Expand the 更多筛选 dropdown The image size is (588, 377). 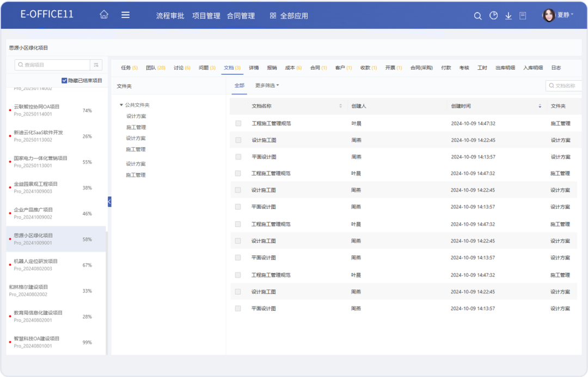267,86
